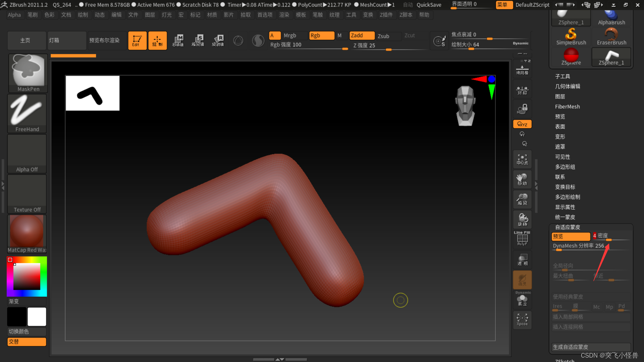
Task: Click the white secondary color swatch
Action: point(37,317)
